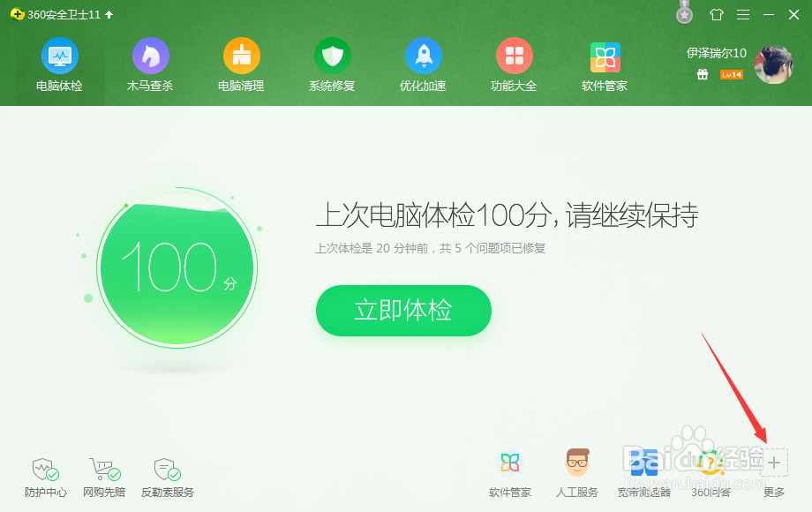Open the main hamburger menu

pyautogui.click(x=743, y=14)
